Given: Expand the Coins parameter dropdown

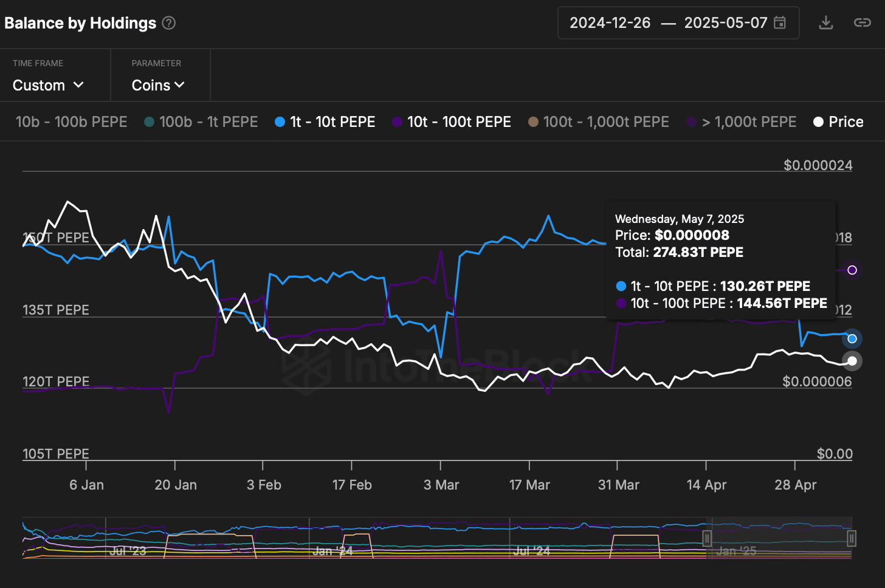Looking at the screenshot, I should (157, 85).
